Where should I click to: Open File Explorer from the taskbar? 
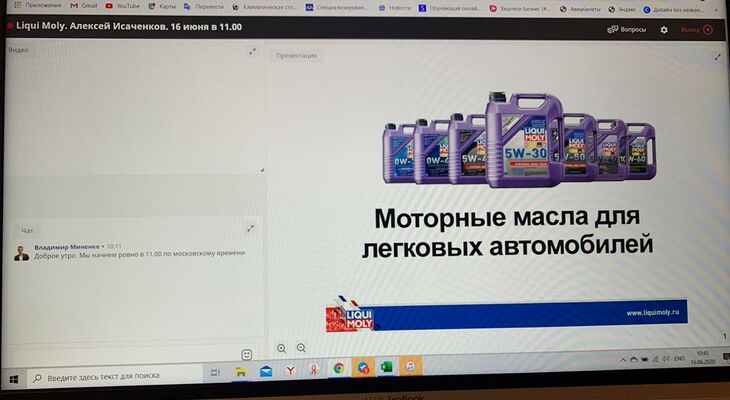[240, 372]
